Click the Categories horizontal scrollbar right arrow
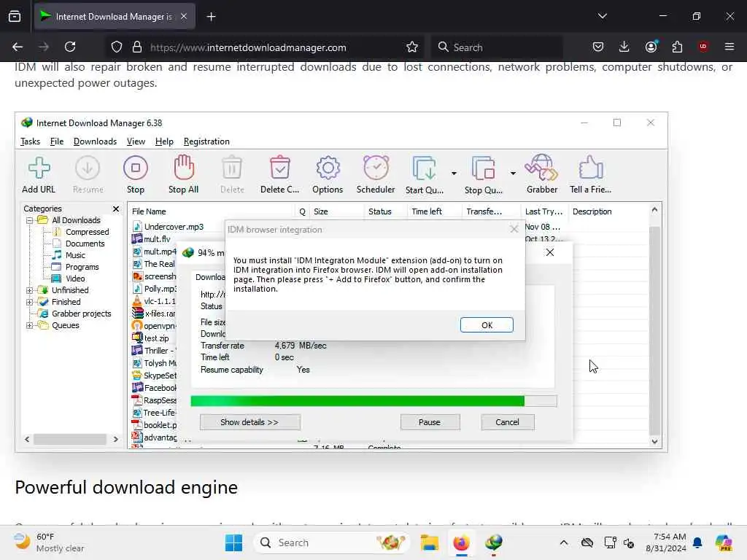This screenshot has height=560, width=747. tap(115, 440)
